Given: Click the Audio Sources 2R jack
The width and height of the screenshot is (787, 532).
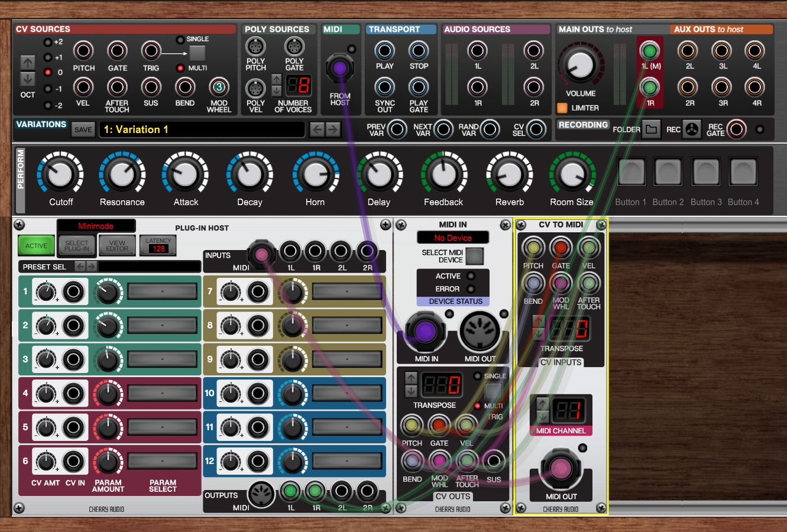Looking at the screenshot, I should pyautogui.click(x=534, y=87).
